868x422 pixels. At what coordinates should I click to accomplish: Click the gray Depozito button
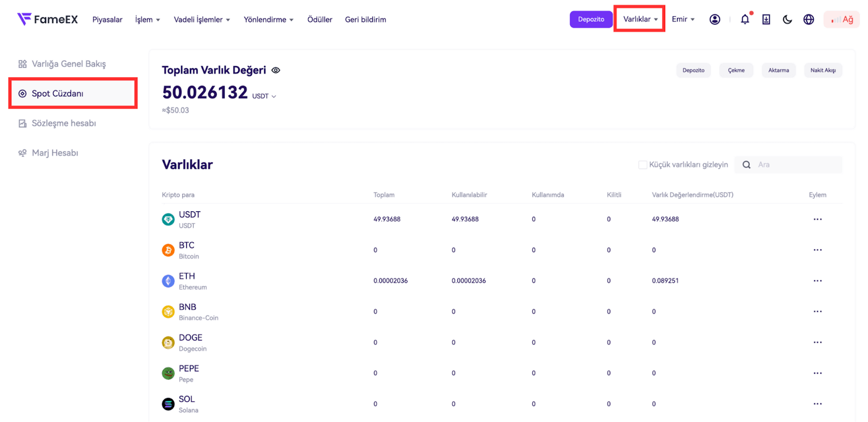[x=693, y=70]
